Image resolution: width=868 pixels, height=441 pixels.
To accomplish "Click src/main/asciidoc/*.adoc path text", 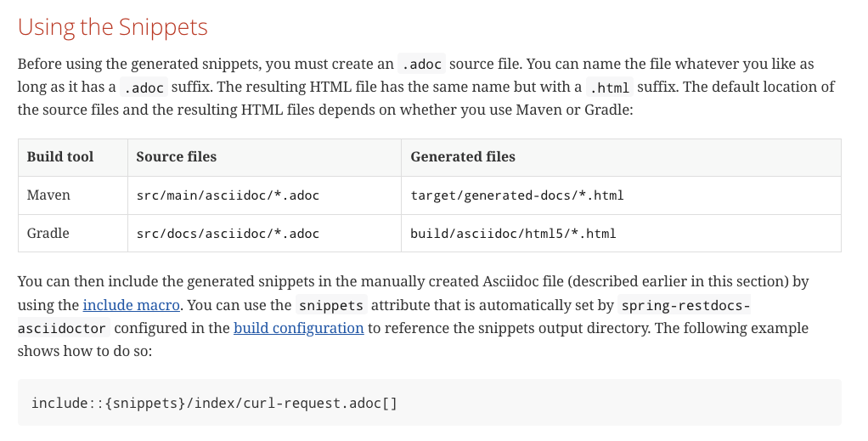I will [228, 195].
